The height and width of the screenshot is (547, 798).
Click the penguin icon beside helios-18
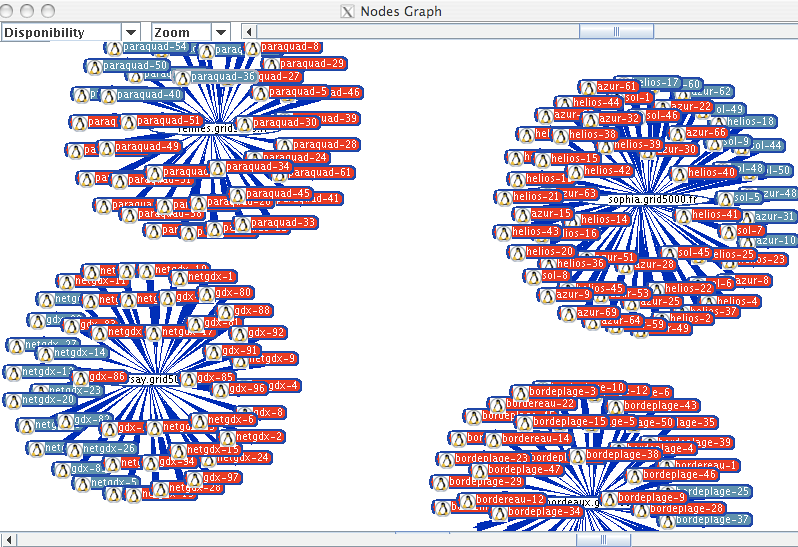click(x=715, y=122)
